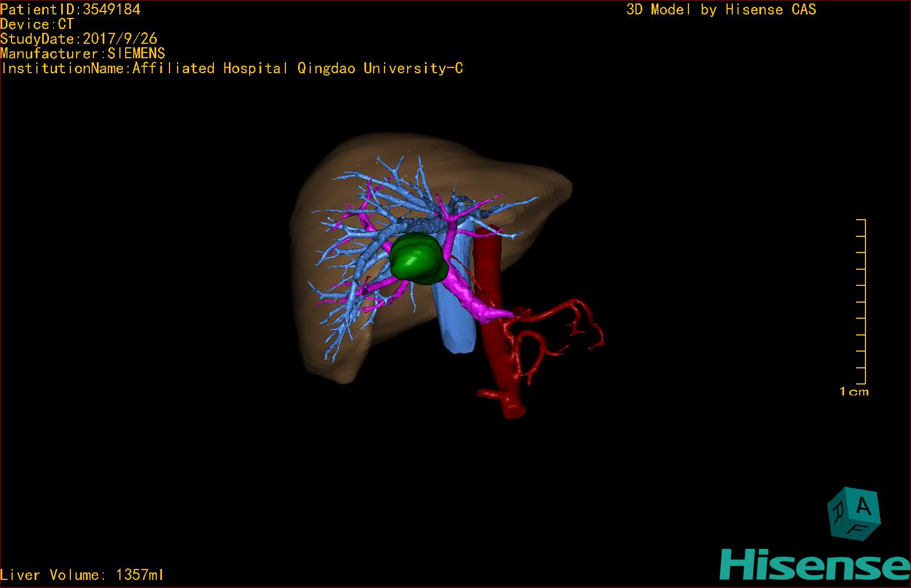The width and height of the screenshot is (911, 588).
Task: Click the PatientID:3549184 text
Action: (x=70, y=9)
